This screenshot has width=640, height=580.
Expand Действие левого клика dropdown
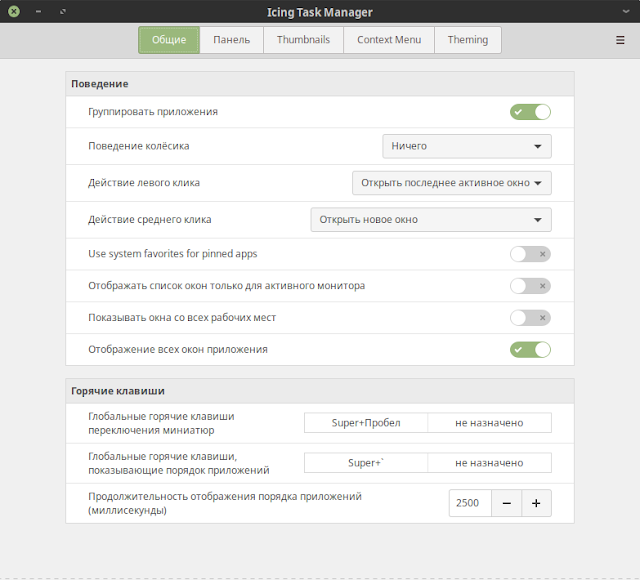(x=452, y=183)
